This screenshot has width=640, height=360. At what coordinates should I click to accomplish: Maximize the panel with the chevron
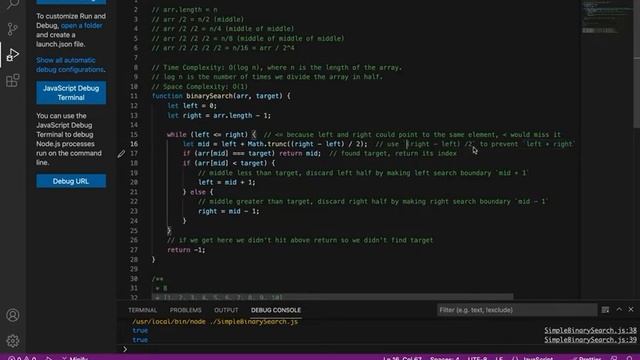[619, 309]
